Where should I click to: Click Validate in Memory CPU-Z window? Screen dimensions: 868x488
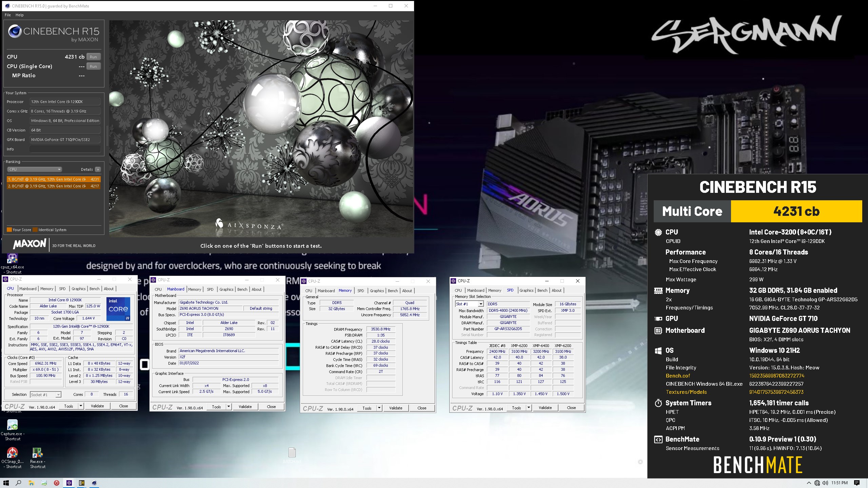click(x=396, y=408)
